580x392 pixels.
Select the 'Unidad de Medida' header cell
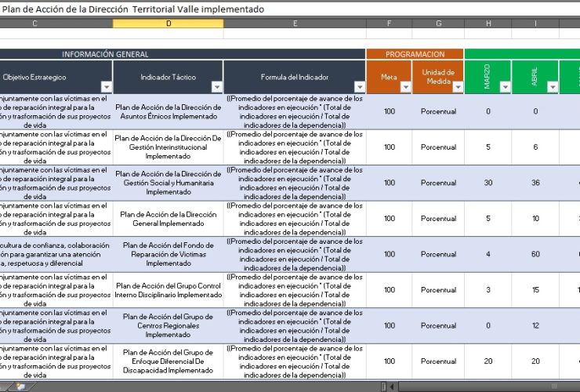438,77
